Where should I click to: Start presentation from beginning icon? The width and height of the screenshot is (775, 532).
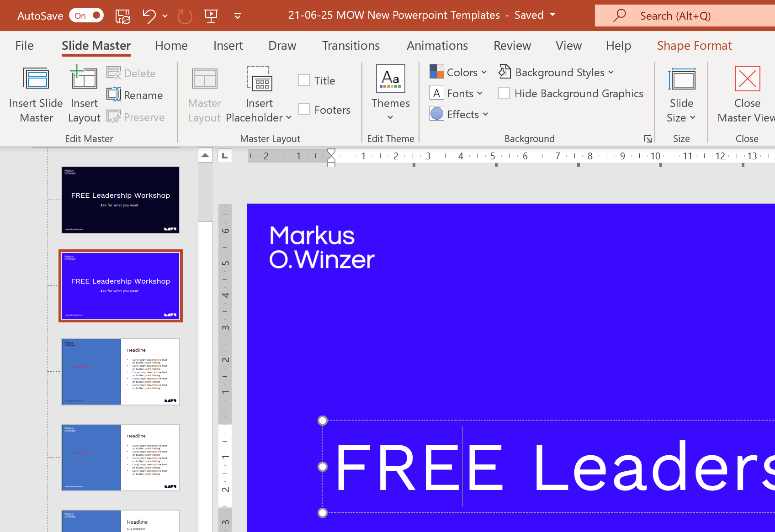tap(211, 16)
